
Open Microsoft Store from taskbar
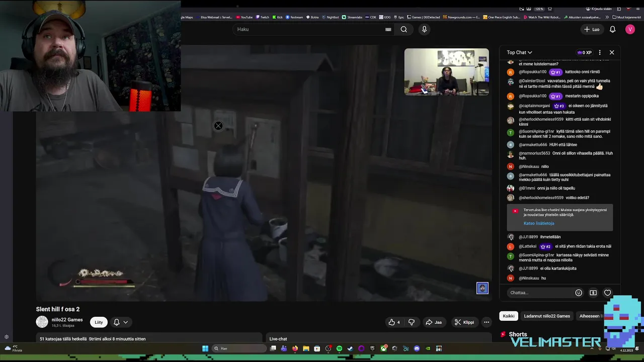[x=317, y=348]
